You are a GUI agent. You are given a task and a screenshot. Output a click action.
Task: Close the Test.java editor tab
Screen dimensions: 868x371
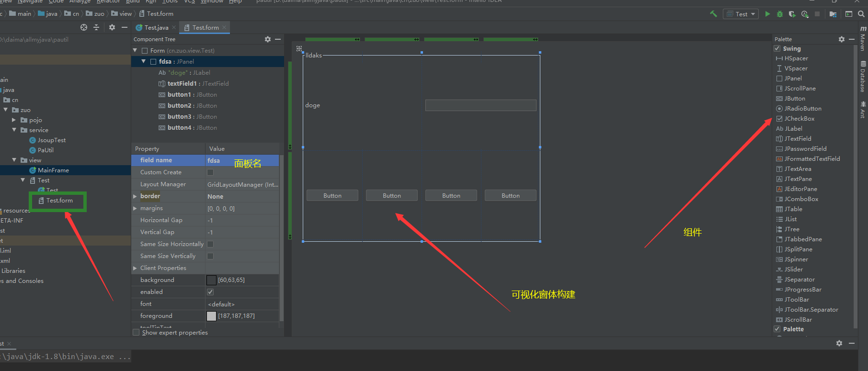tap(174, 27)
